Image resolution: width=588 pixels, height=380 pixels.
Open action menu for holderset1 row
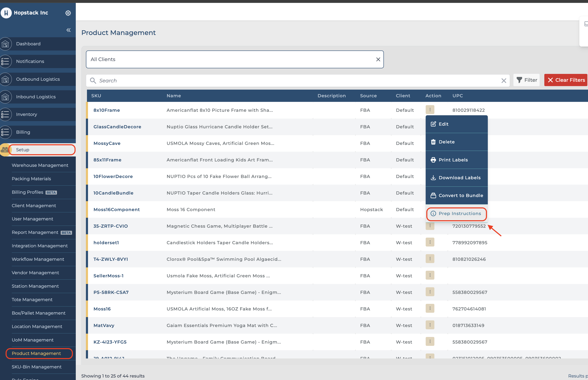pyautogui.click(x=430, y=242)
